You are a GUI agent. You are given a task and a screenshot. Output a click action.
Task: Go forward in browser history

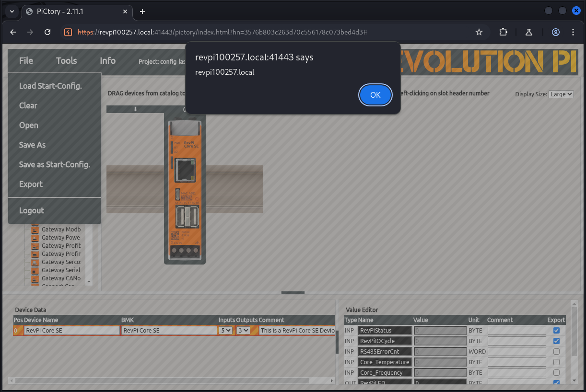[x=30, y=32]
